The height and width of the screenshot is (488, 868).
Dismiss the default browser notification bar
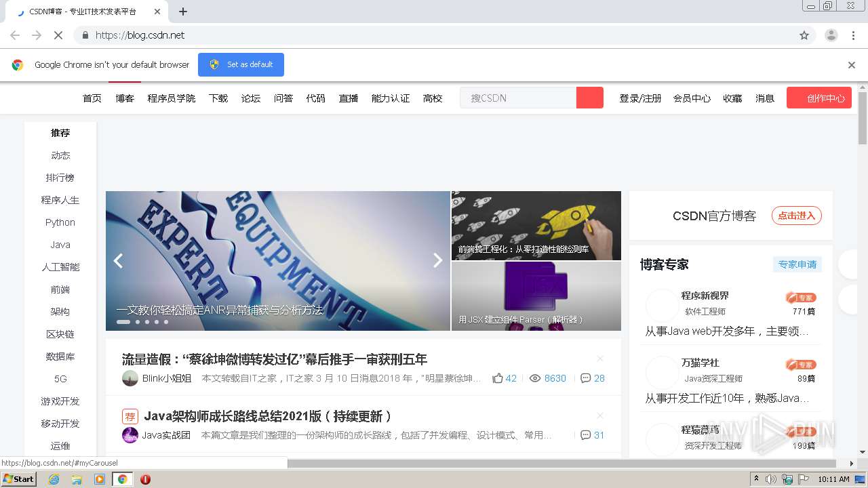tap(852, 65)
